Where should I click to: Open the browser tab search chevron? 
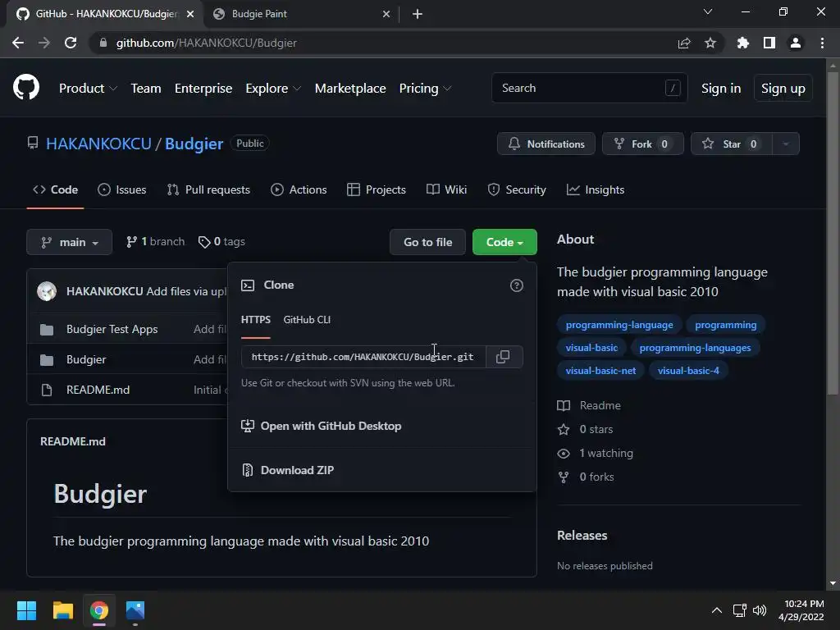coord(708,11)
